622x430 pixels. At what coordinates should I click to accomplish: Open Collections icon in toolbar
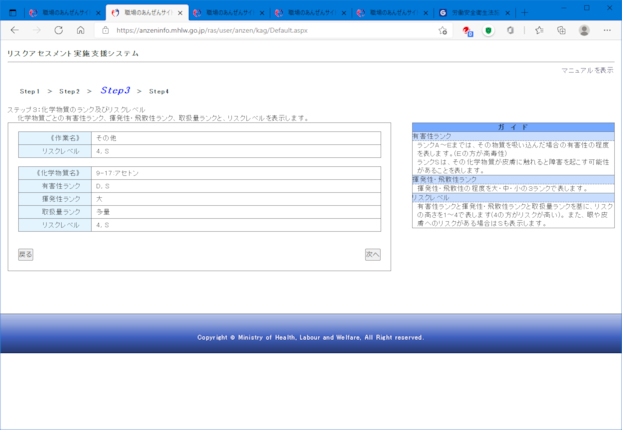(561, 31)
